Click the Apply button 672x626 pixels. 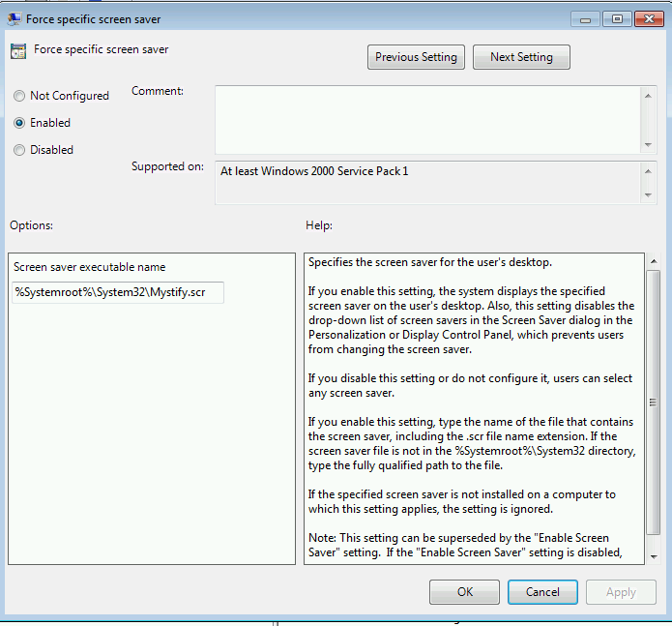coord(621,592)
